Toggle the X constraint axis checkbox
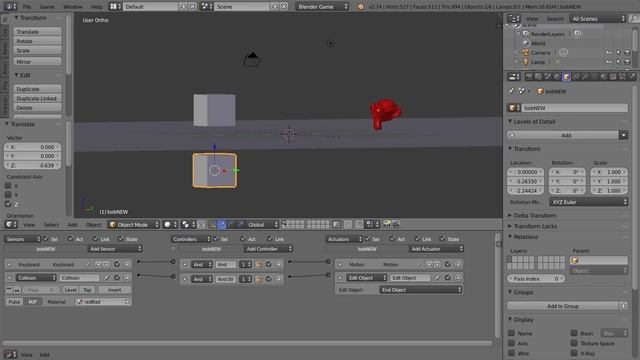 8,185
